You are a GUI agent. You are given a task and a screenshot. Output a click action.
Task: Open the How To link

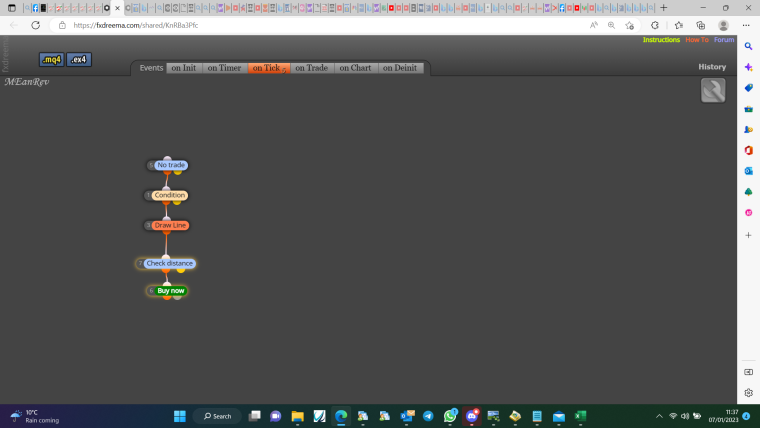tap(697, 40)
